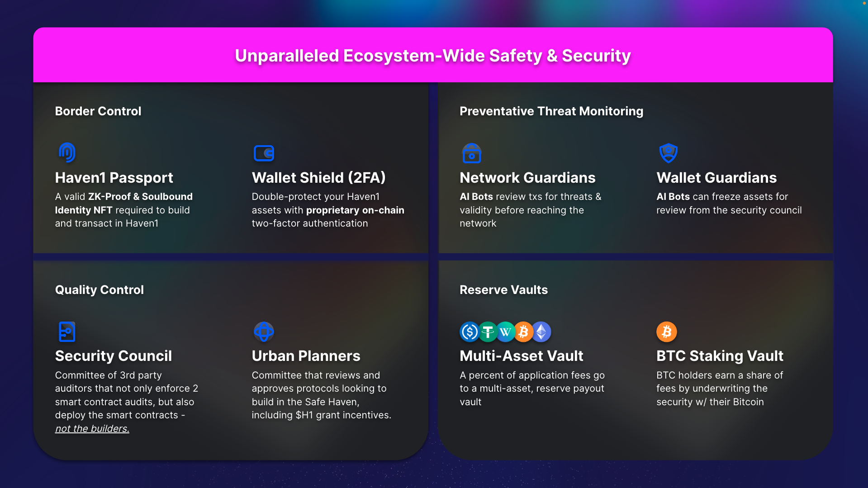Image resolution: width=868 pixels, height=488 pixels.
Task: Click the underlined 'not the builders.' text
Action: pos(92,428)
